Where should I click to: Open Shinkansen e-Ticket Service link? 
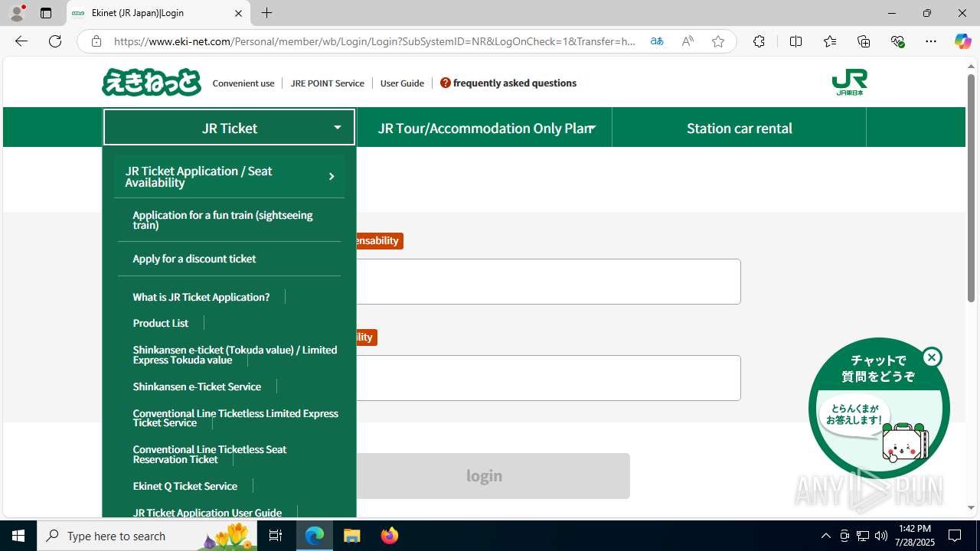click(197, 386)
